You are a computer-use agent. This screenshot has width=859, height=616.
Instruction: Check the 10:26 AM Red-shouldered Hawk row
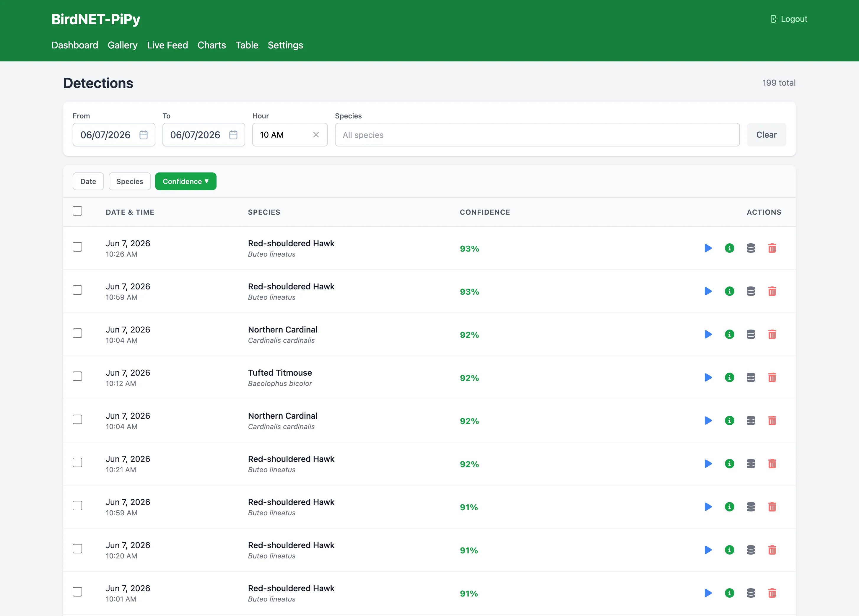click(77, 247)
